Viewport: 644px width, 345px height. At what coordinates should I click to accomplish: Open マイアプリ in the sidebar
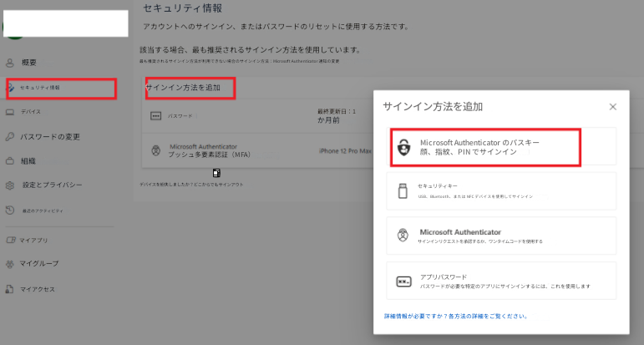33,241
